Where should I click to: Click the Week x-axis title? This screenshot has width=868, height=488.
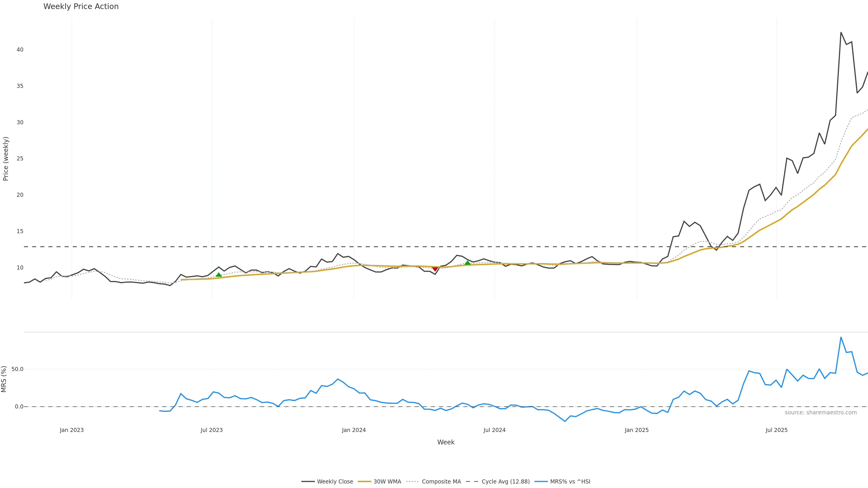446,442
